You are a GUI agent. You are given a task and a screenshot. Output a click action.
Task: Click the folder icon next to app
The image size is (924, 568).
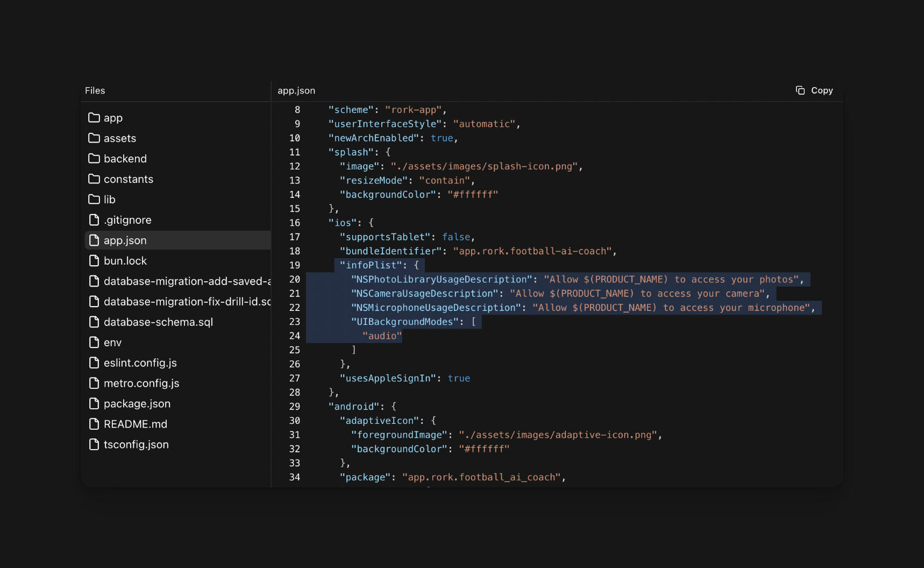(x=94, y=117)
